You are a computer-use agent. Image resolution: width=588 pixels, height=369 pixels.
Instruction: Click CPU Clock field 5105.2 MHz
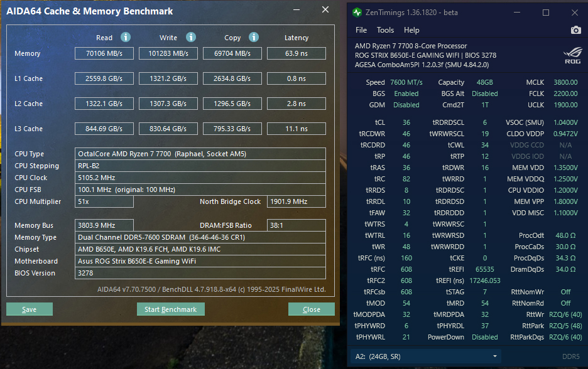pyautogui.click(x=200, y=178)
